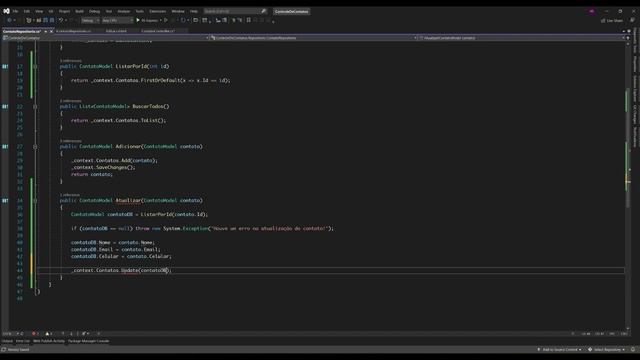
Task: Open the Error List panel tab
Action: pos(23,341)
